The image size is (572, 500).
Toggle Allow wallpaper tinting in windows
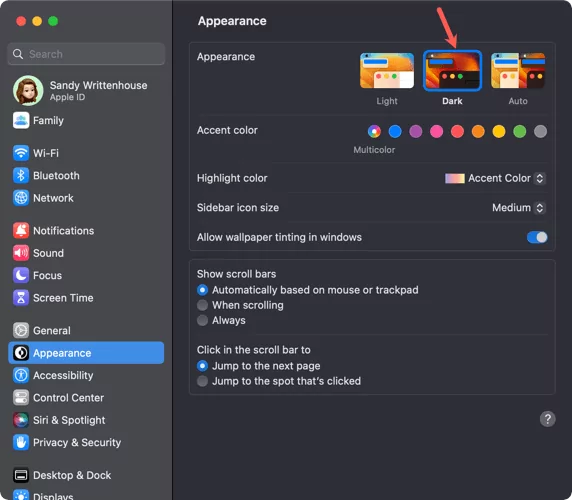[537, 237]
